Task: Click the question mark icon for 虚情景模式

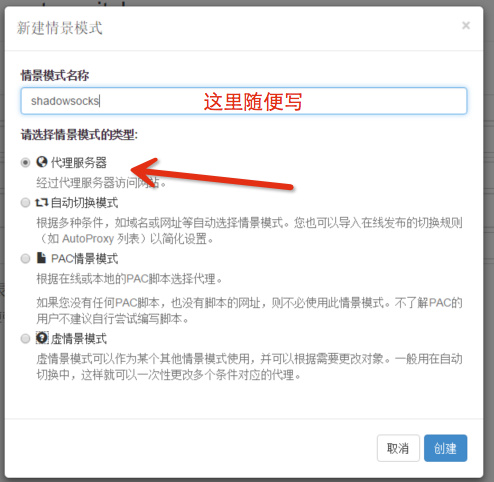Action: pos(42,338)
